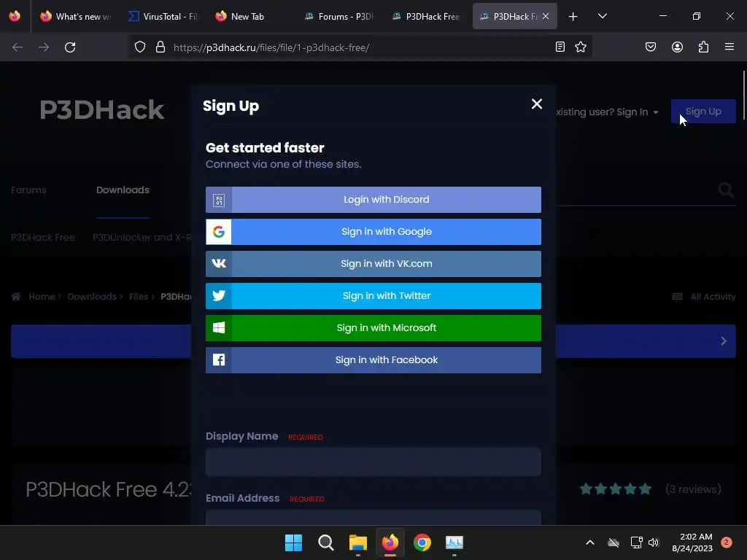Image resolution: width=747 pixels, height=560 pixels.
Task: Click the Files breadcrumb link
Action: point(139,297)
